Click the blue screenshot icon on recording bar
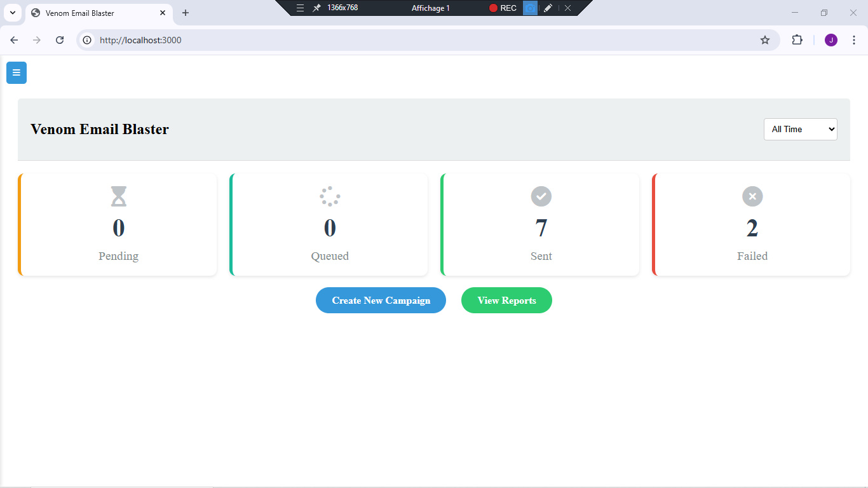This screenshot has width=868, height=488. point(529,8)
